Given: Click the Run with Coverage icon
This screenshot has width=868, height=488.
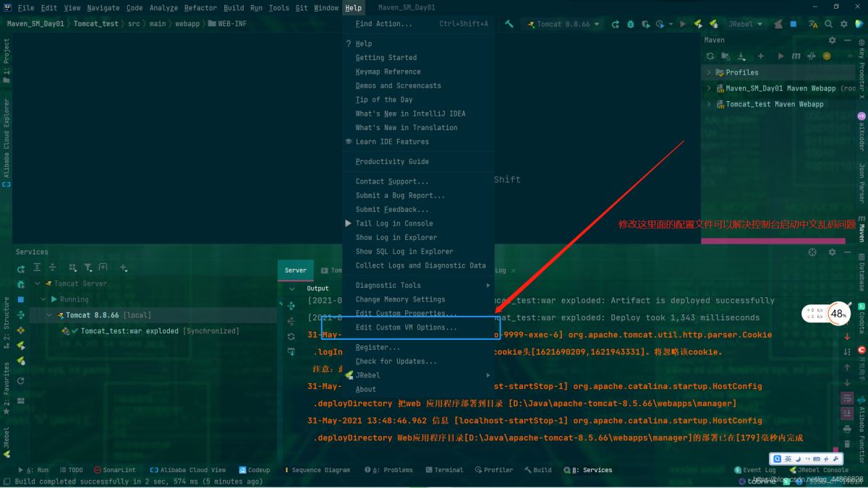Looking at the screenshot, I should 644,24.
